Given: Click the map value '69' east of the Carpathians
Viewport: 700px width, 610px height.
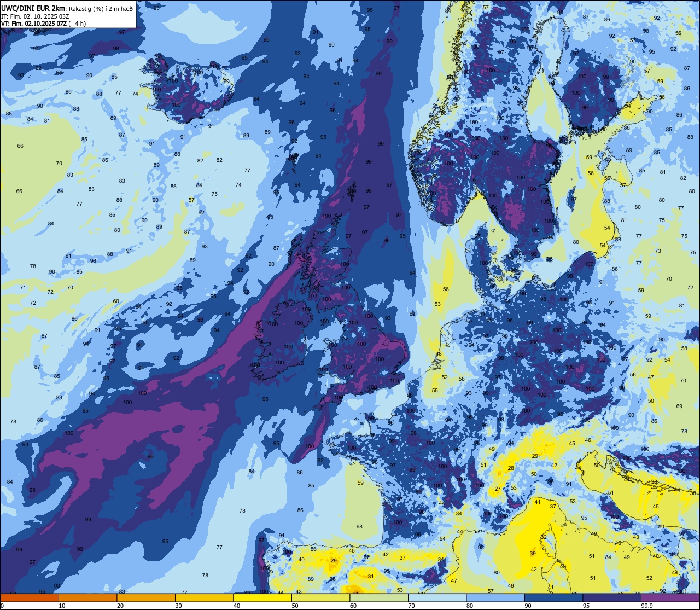Looking at the screenshot, I should click(679, 406).
